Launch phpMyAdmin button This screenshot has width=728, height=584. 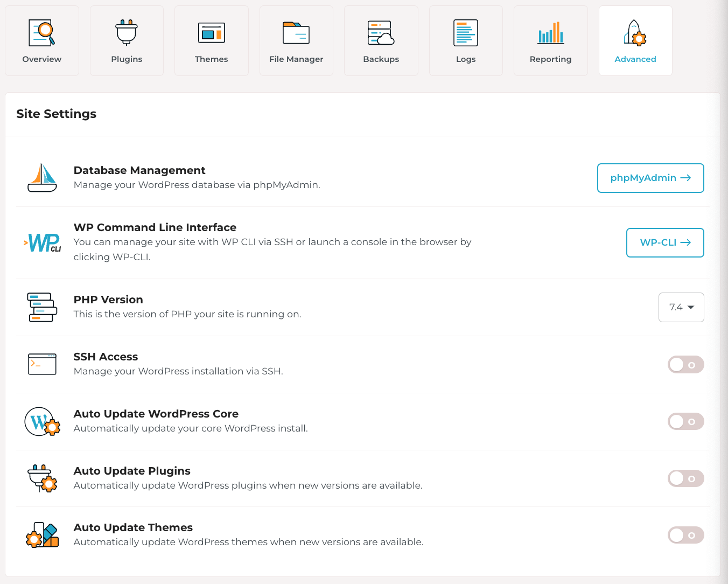pos(650,178)
